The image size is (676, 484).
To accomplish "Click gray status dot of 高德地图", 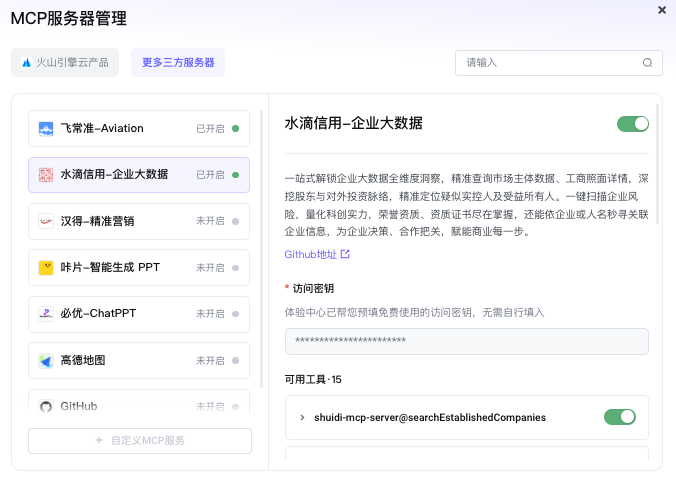I will (x=235, y=360).
